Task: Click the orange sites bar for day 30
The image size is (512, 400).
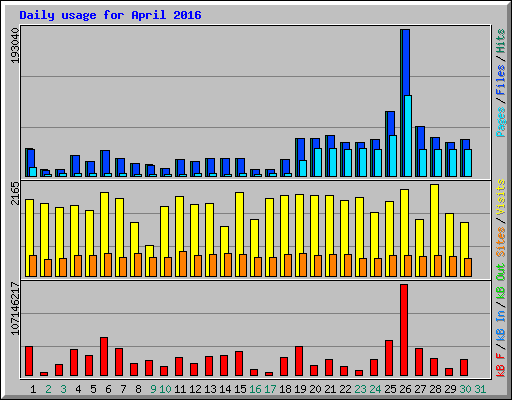Action: (468, 267)
